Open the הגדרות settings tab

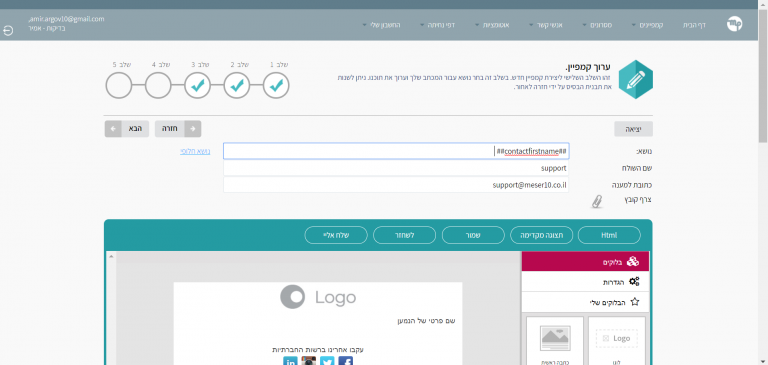coord(585,282)
